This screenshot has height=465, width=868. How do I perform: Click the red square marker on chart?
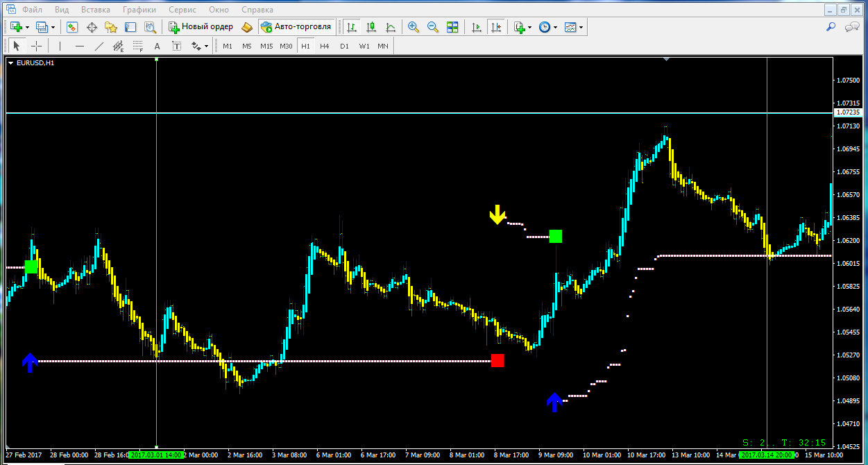coord(497,361)
